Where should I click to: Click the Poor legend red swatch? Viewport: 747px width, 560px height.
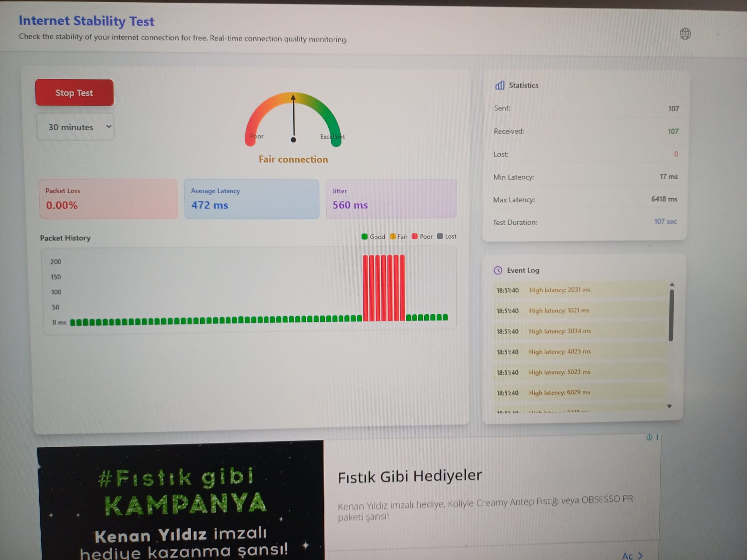(x=415, y=236)
